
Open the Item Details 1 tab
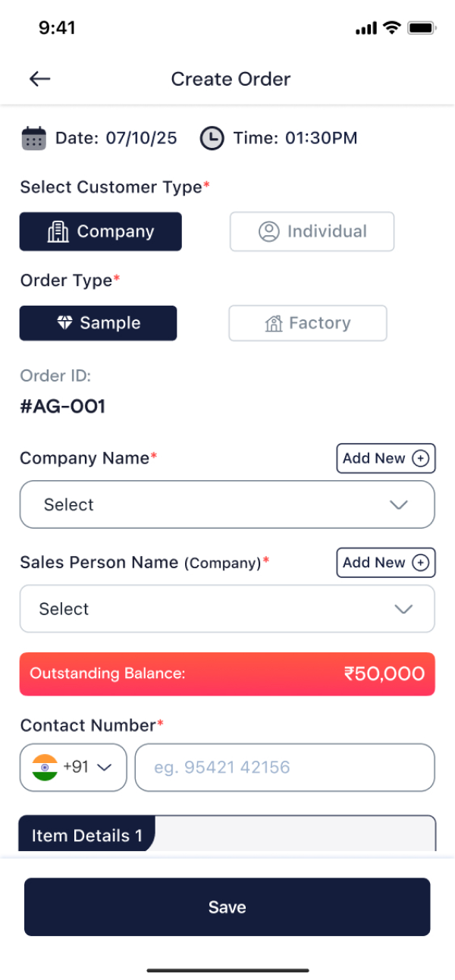click(87, 835)
